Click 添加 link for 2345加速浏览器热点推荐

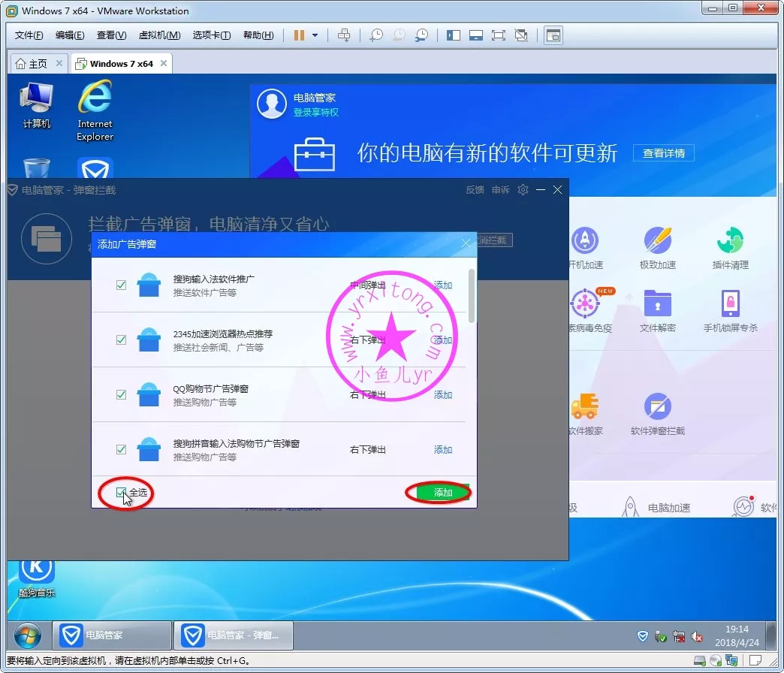click(x=443, y=340)
